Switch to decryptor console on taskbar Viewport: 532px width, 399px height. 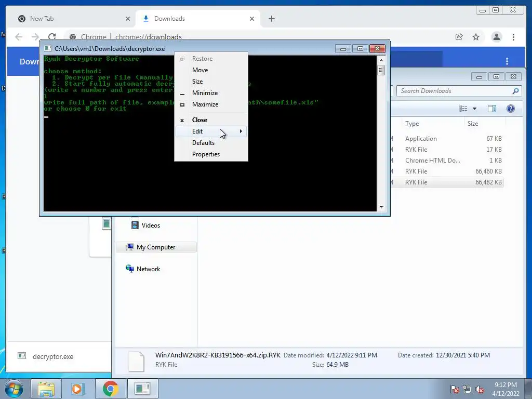point(142,389)
